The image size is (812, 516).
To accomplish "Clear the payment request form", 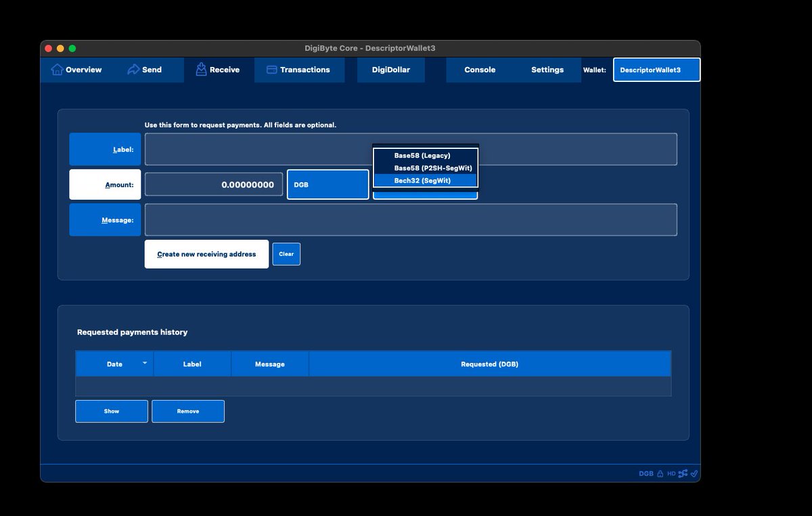I will point(286,254).
